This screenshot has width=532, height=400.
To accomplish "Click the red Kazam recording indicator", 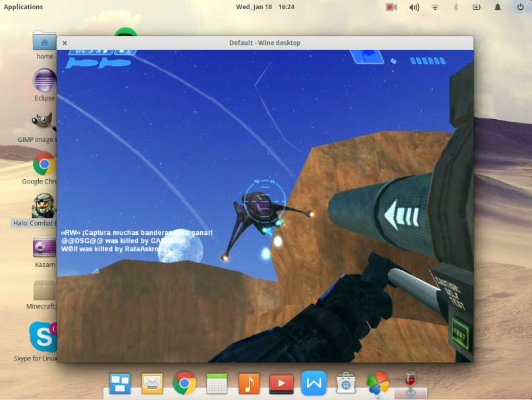I will [x=391, y=7].
